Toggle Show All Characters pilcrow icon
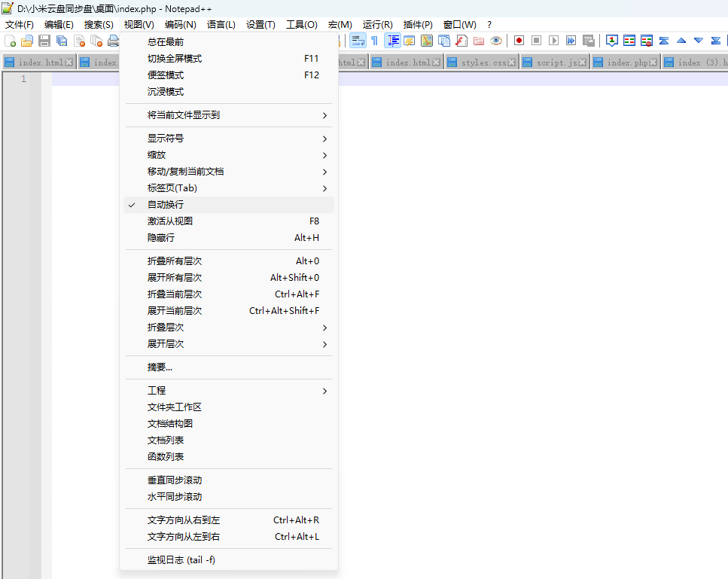Screen dimensions: 728x579 tap(373, 41)
